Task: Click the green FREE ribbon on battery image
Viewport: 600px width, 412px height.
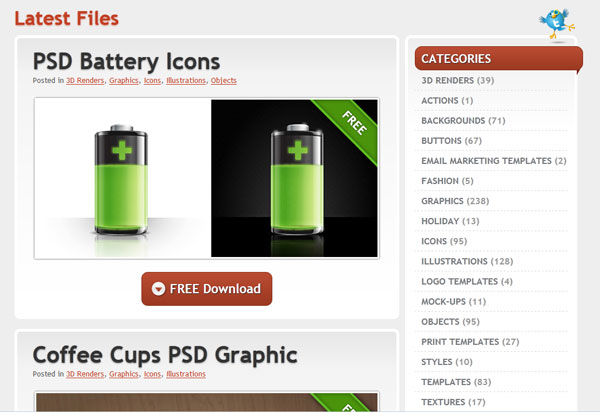Action: [347, 128]
